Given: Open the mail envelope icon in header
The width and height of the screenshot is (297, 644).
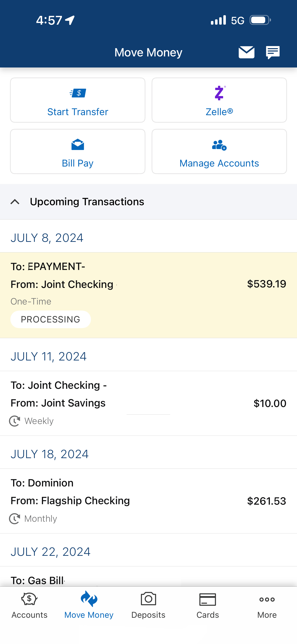Looking at the screenshot, I should pos(246,52).
